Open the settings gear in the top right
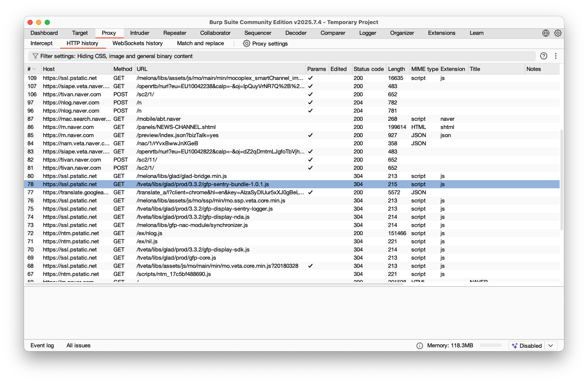Viewport: 588px width, 383px height. (558, 33)
